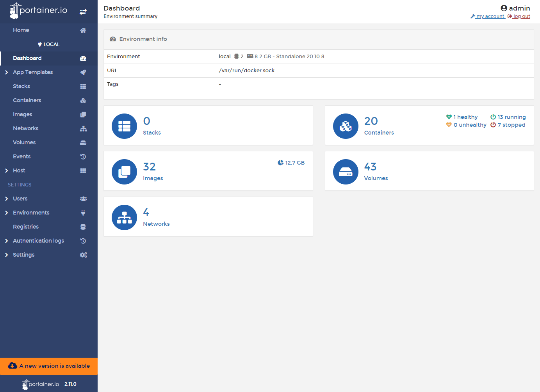Click the 12.7 GB image size indicator
This screenshot has height=392, width=540.
pos(291,163)
